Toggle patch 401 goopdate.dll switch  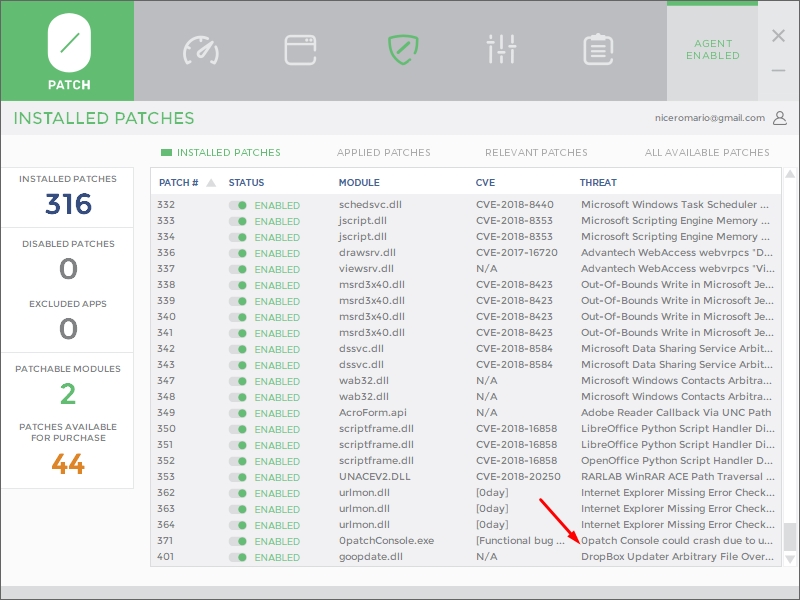[x=238, y=557]
